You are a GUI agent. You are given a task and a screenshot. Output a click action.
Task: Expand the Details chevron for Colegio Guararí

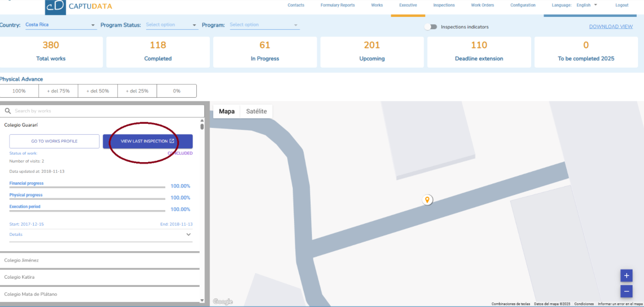click(x=189, y=234)
